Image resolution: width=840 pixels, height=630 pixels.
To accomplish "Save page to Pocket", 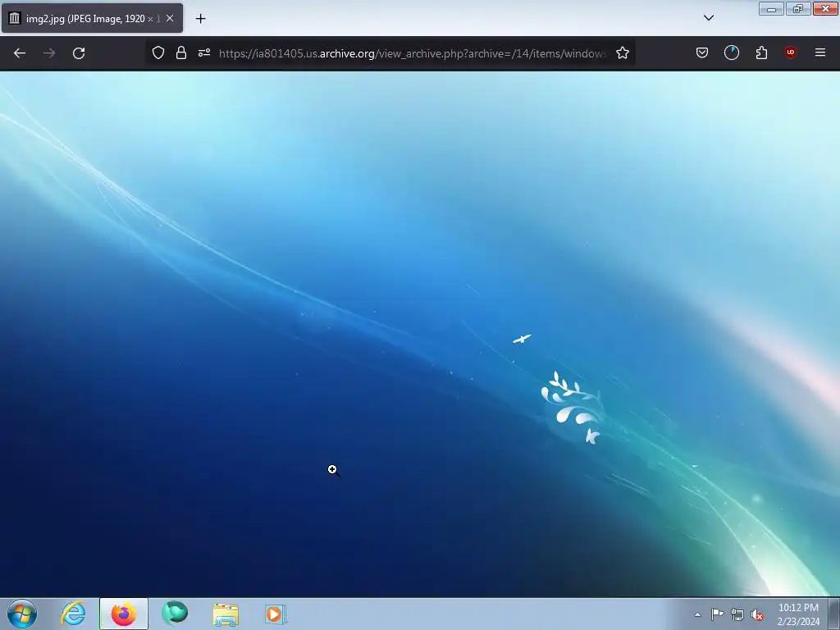I will (x=702, y=52).
